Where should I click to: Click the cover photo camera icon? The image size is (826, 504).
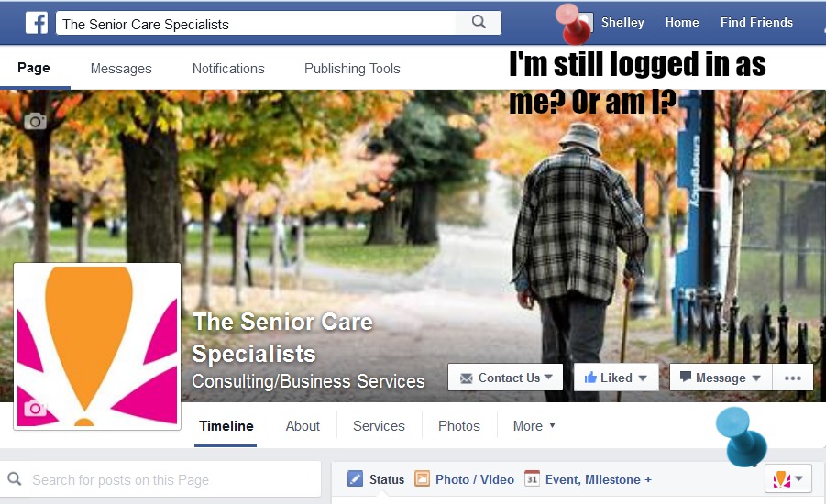tap(35, 121)
